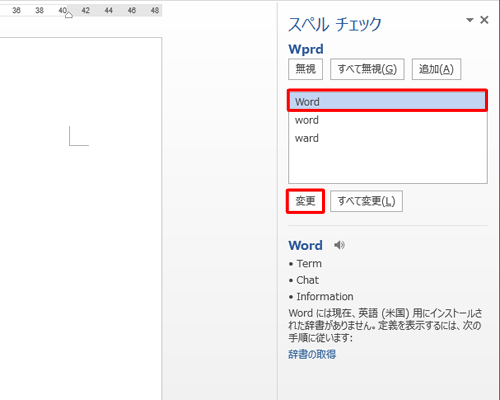This screenshot has width=500, height=400.
Task: Click すべて変更(L) button
Action: (x=366, y=201)
